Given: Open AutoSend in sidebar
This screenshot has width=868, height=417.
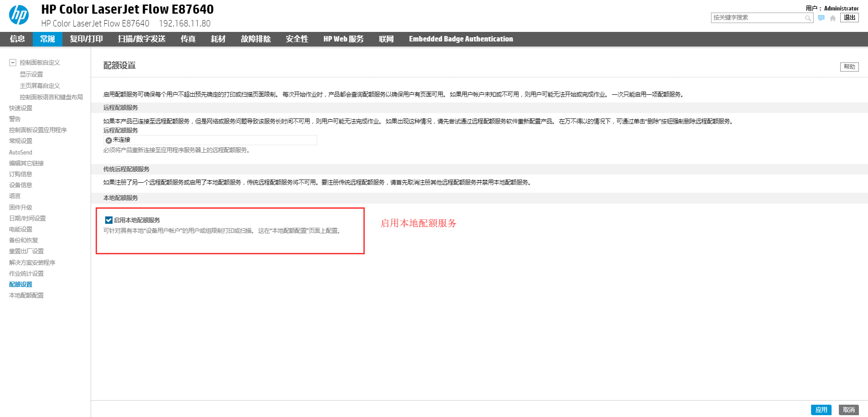Looking at the screenshot, I should coord(20,152).
